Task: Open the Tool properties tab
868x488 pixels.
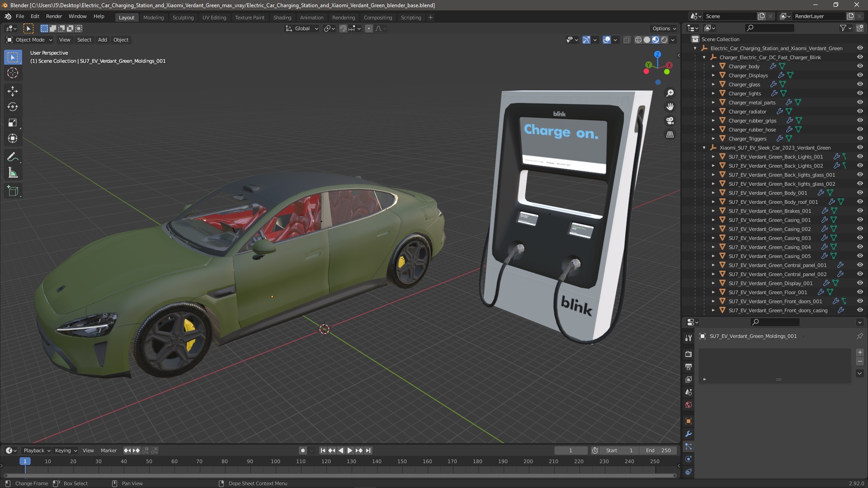Action: (689, 338)
